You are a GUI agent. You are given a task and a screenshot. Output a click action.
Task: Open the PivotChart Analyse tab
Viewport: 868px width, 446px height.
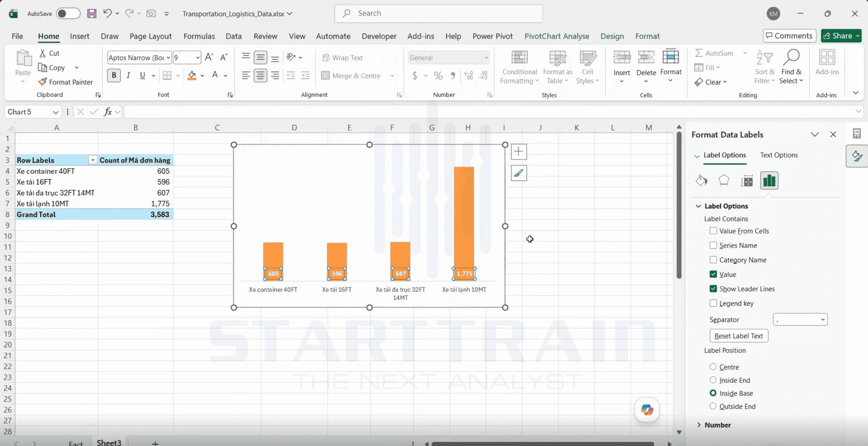[557, 36]
